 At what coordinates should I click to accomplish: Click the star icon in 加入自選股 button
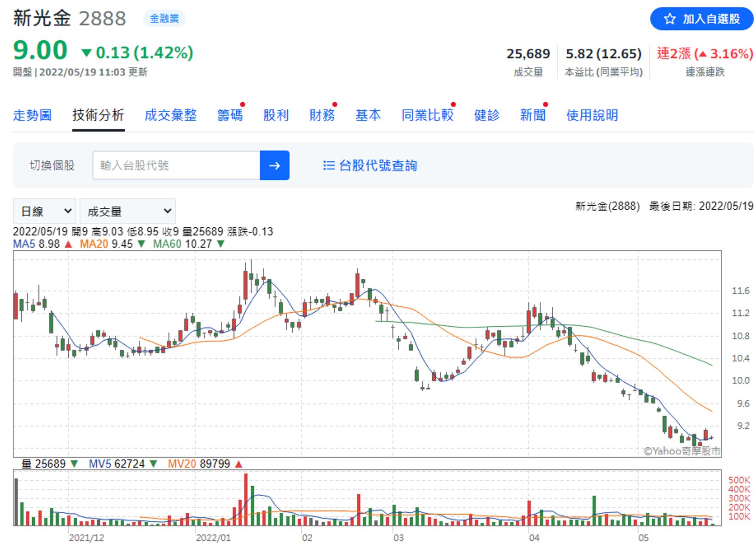pyautogui.click(x=669, y=19)
